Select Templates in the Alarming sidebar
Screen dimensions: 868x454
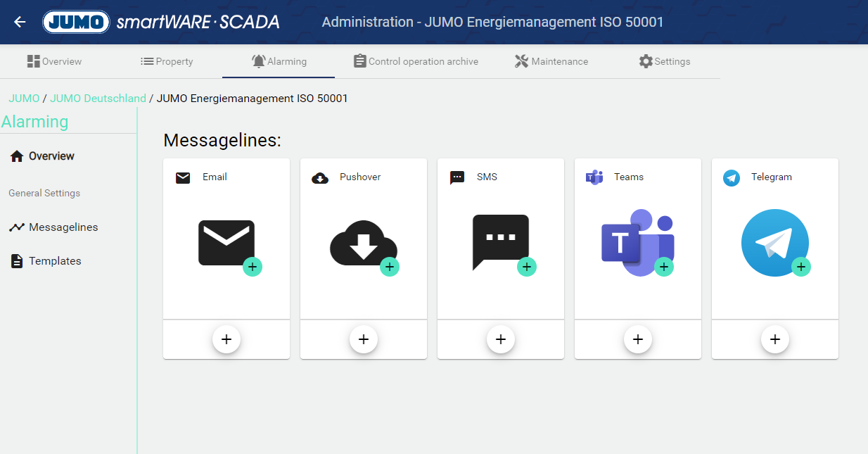(55, 261)
